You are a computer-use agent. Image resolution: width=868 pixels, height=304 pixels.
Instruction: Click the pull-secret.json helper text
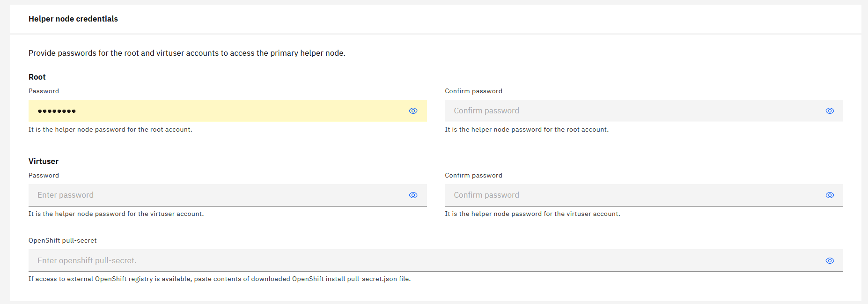pos(219,279)
